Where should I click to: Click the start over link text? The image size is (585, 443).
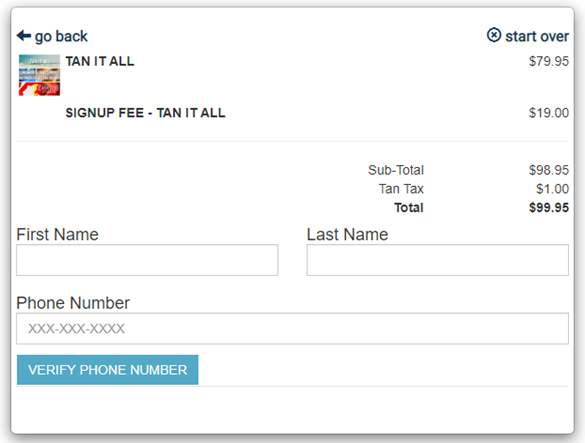pyautogui.click(x=537, y=36)
